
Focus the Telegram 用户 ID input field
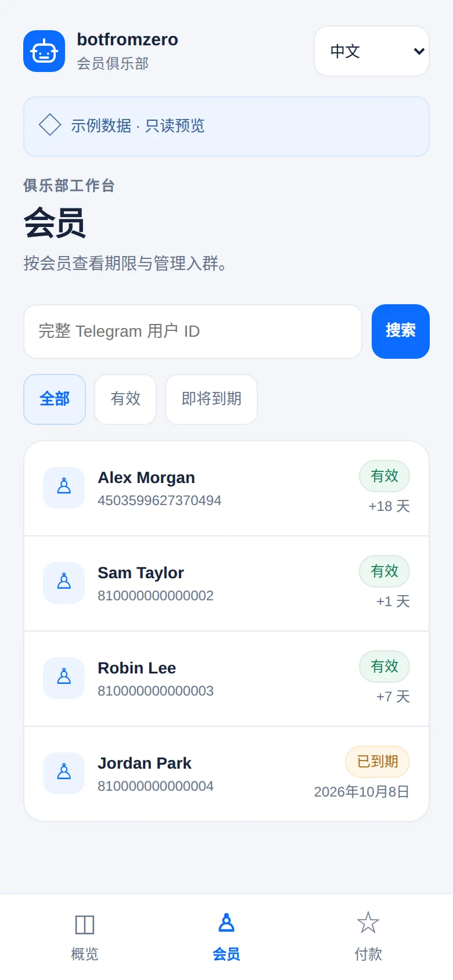click(193, 332)
